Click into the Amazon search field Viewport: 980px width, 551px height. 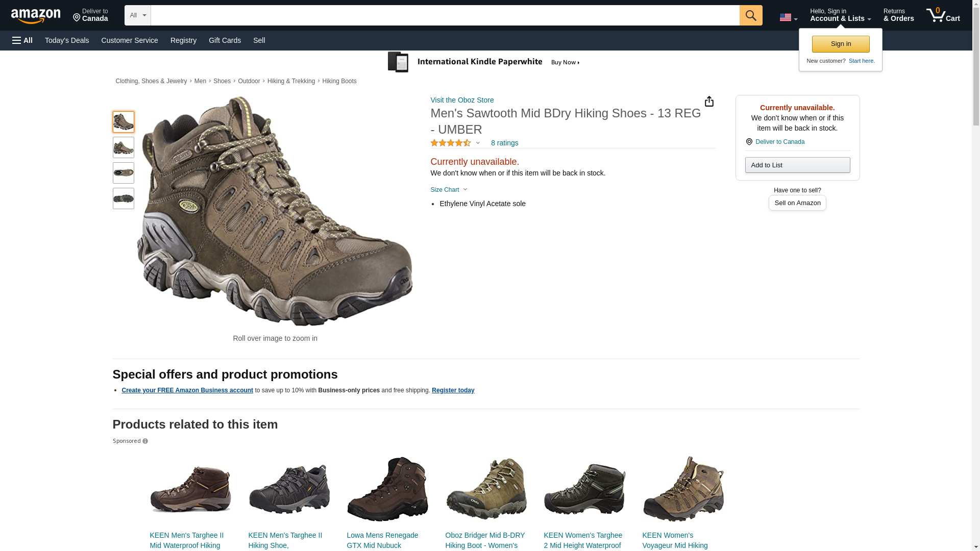(444, 15)
